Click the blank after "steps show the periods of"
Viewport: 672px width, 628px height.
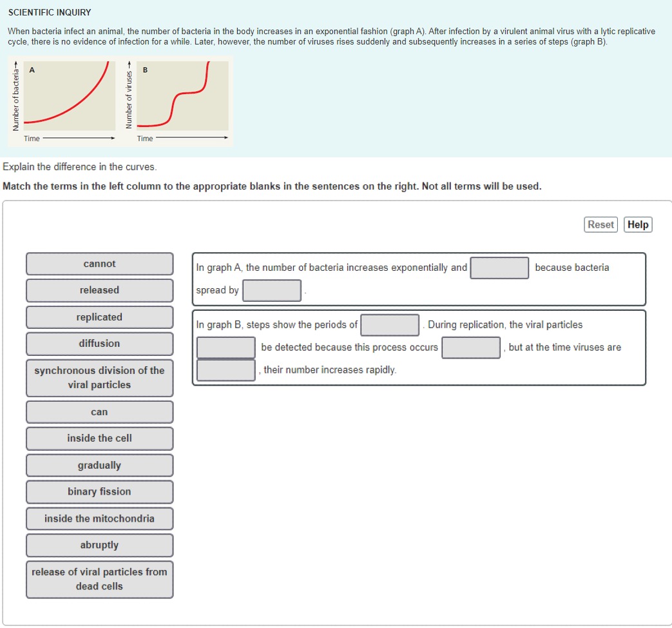point(390,324)
